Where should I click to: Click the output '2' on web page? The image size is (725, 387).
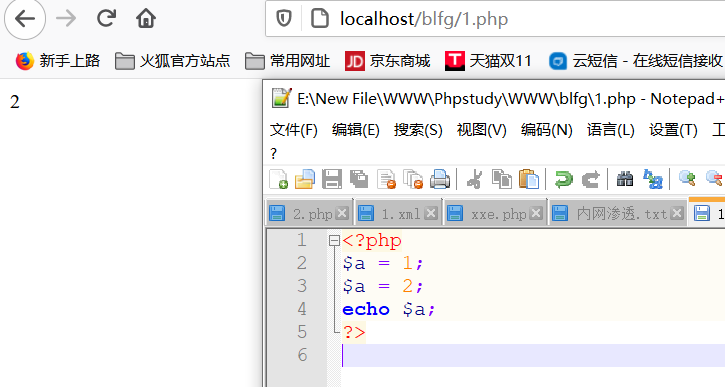[x=15, y=102]
